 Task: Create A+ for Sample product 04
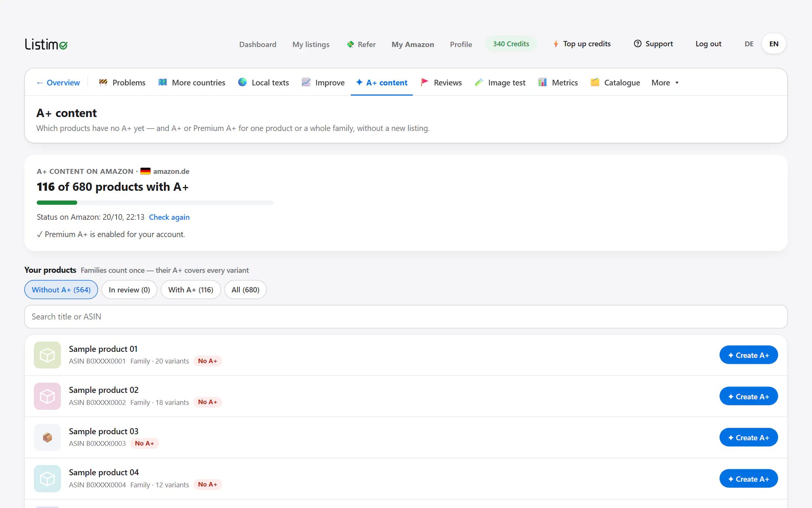pyautogui.click(x=748, y=479)
